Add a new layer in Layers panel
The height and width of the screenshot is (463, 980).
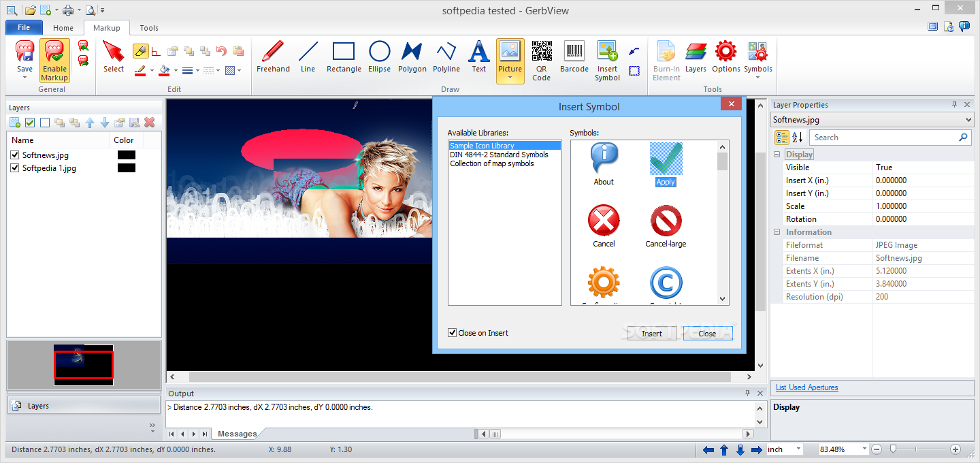tap(15, 123)
